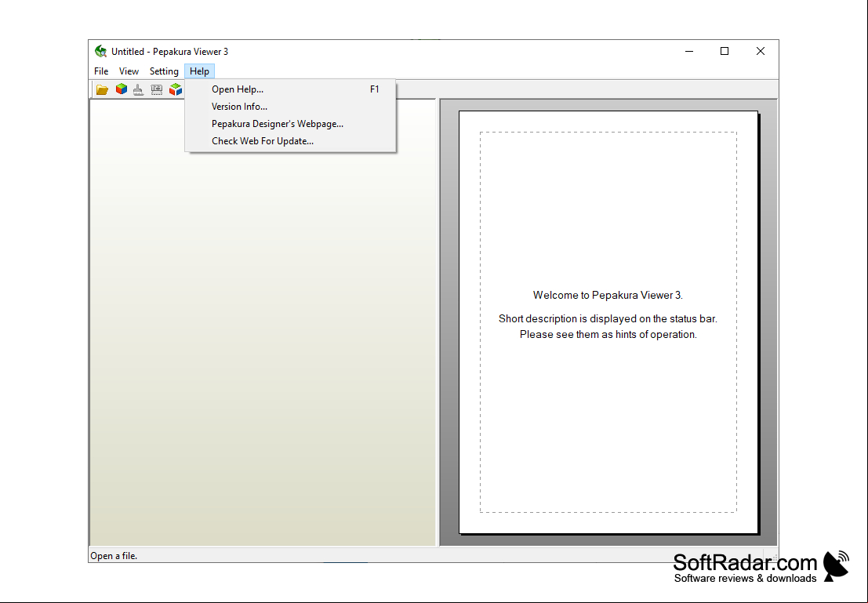Screen dimensions: 868x603
Task: Close the highlighted Help menu
Action: pos(199,71)
